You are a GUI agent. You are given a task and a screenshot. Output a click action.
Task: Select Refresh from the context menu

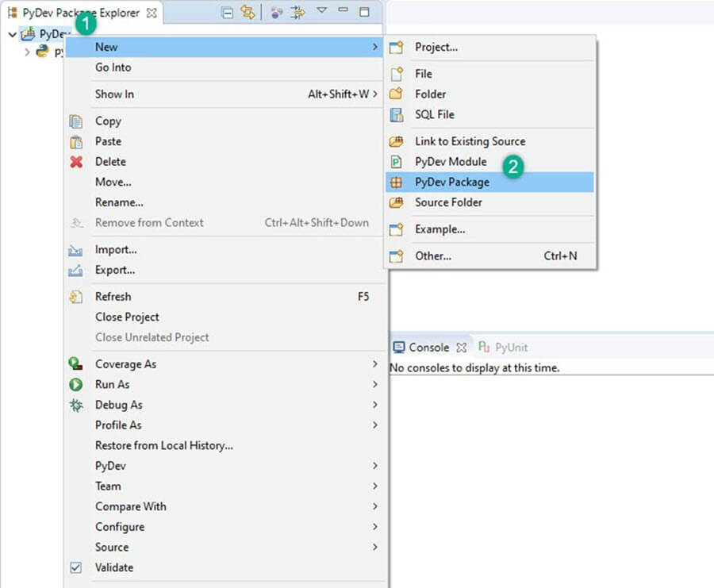pyautogui.click(x=113, y=297)
